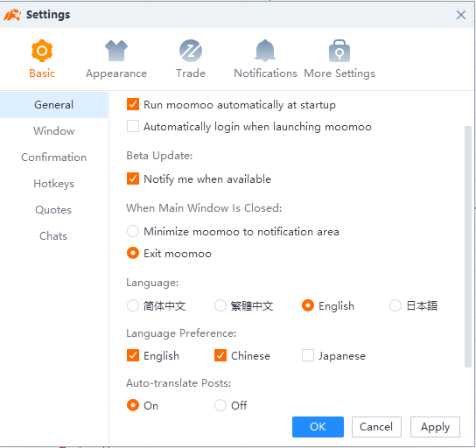This screenshot has height=448, width=476.
Task: Switch to the Window section
Action: tap(53, 131)
